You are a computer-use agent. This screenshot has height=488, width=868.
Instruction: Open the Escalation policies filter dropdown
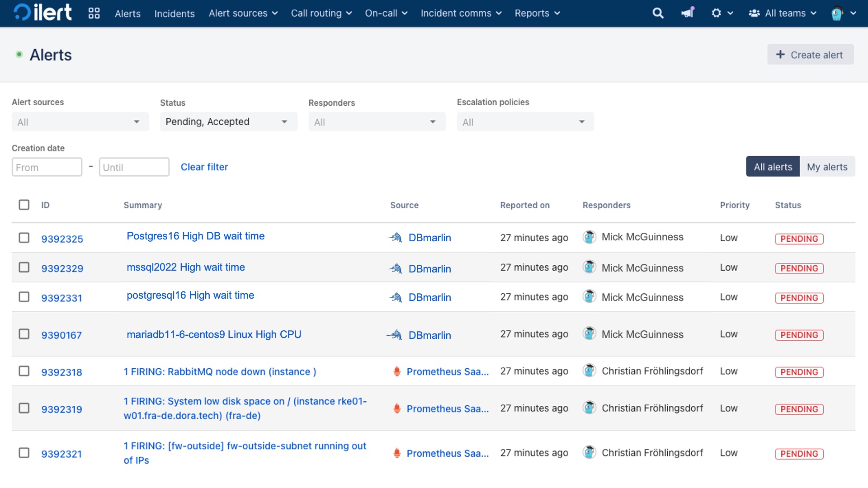[x=525, y=122]
